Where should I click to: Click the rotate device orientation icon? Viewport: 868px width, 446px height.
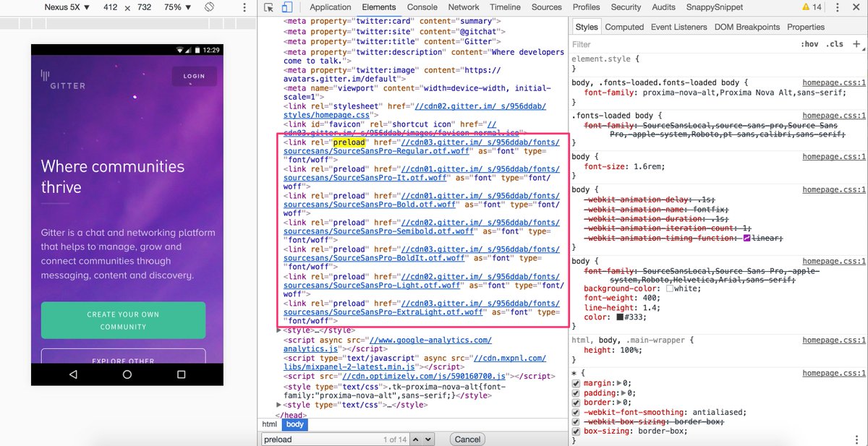pos(209,7)
